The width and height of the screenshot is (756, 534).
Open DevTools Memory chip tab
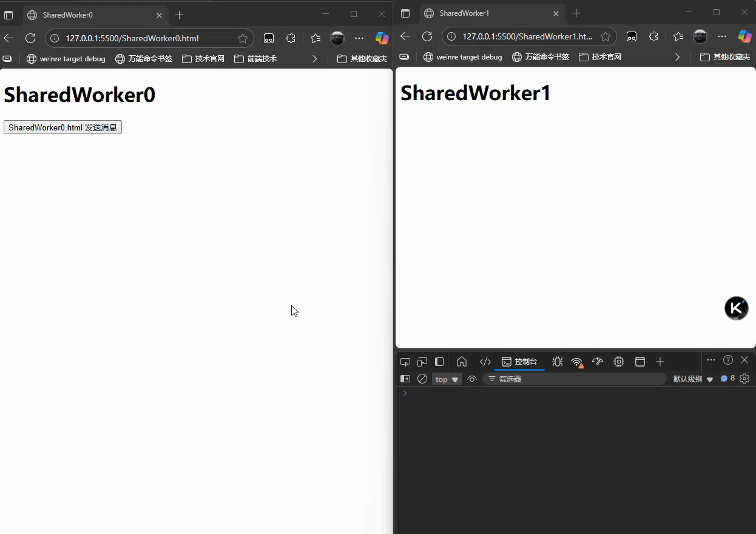(x=619, y=362)
